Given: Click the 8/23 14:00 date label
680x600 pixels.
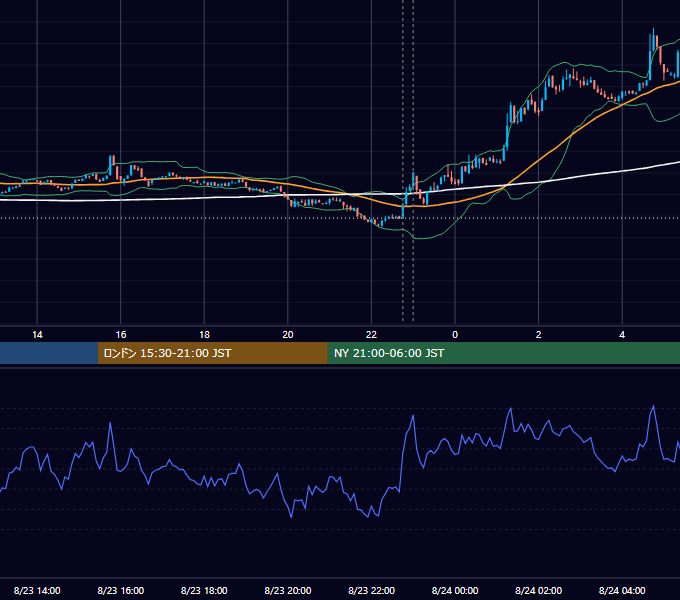Looking at the screenshot, I should [x=37, y=590].
